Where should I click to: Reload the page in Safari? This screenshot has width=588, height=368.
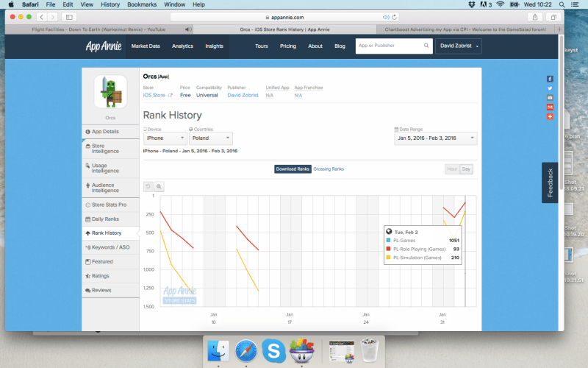(394, 17)
